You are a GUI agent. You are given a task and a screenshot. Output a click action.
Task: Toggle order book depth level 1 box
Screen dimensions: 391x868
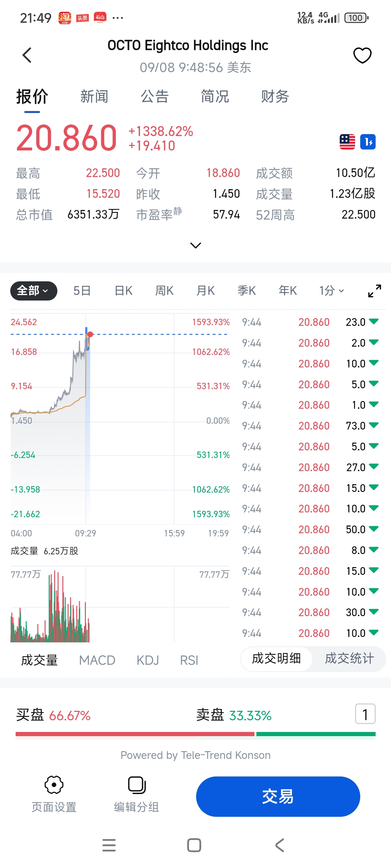[x=365, y=714]
